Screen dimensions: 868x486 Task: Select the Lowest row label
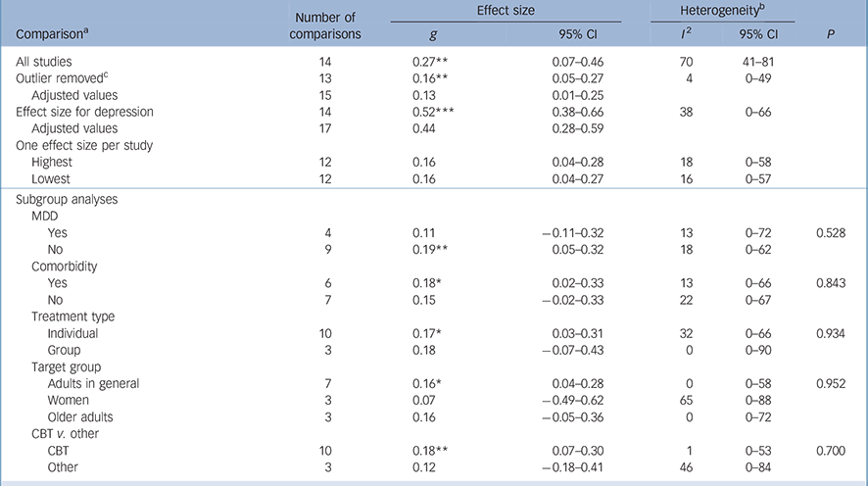[x=52, y=178]
